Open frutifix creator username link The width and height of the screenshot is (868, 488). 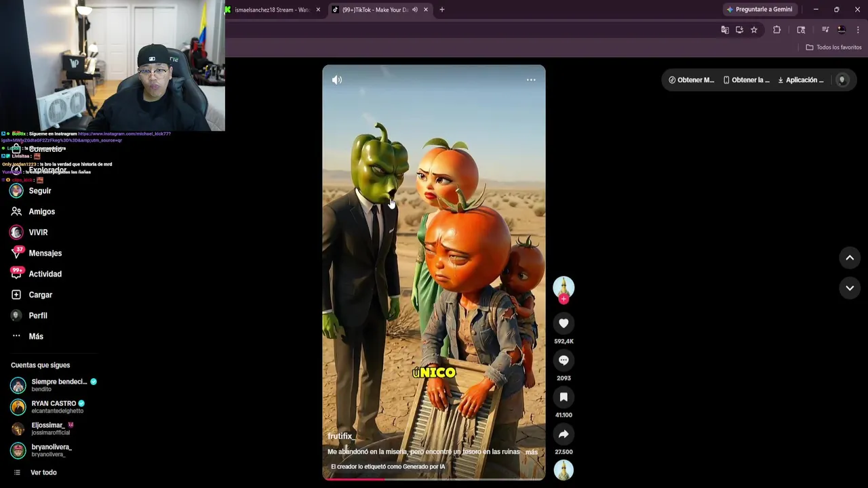pos(340,436)
